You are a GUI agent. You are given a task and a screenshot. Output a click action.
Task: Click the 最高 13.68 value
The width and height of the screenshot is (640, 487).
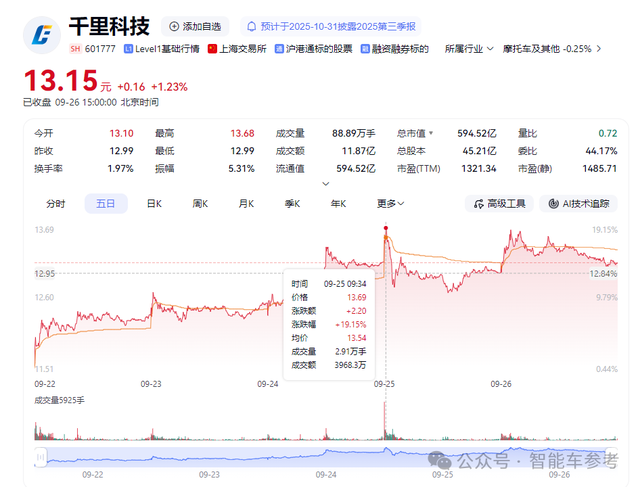(x=242, y=133)
